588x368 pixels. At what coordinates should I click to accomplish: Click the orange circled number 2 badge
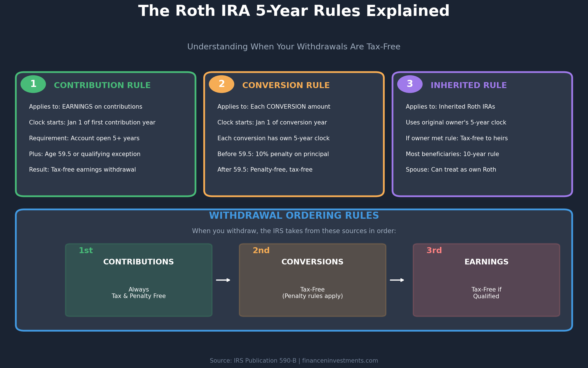pyautogui.click(x=221, y=84)
